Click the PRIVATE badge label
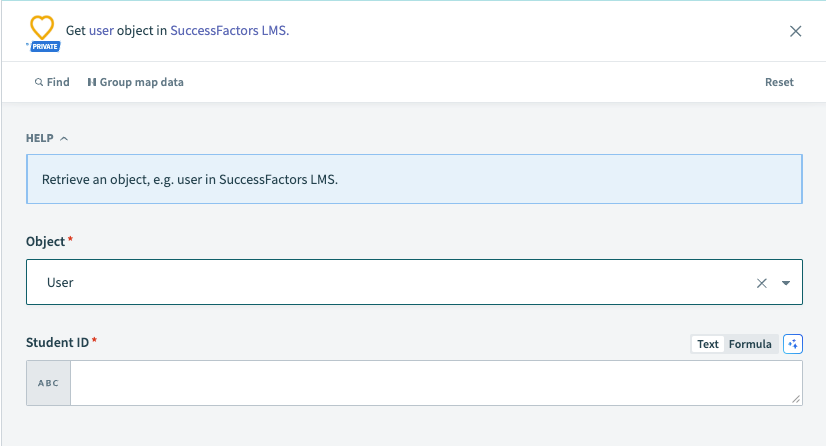The width and height of the screenshot is (826, 446). coord(45,46)
